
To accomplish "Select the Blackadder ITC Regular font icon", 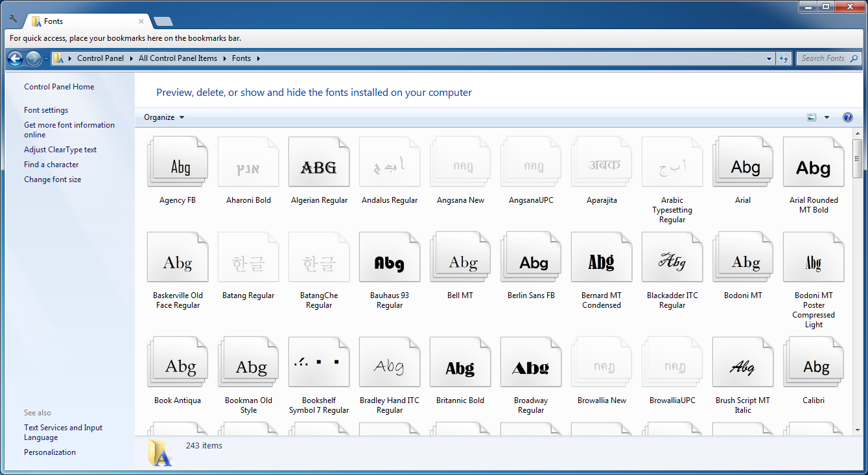I will click(x=672, y=258).
